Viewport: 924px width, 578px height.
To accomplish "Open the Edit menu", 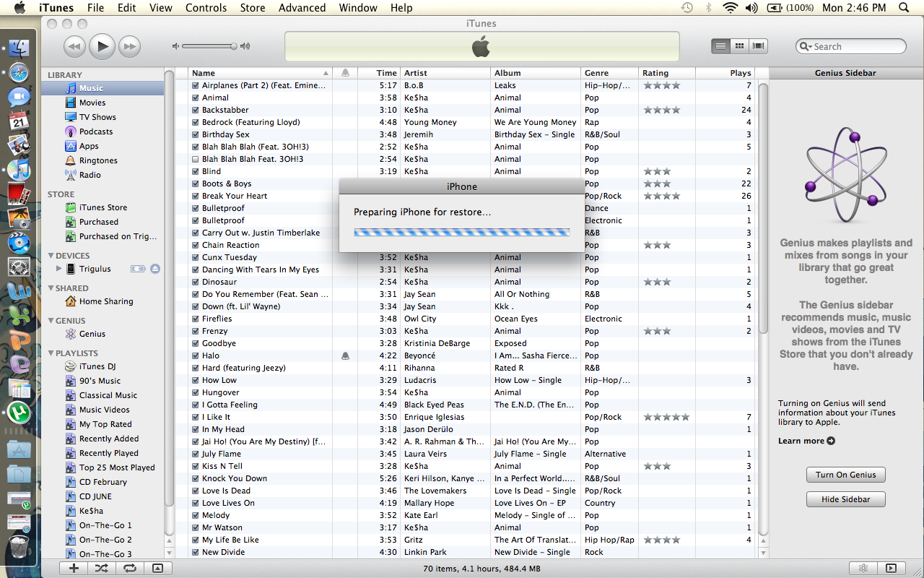I will 126,8.
